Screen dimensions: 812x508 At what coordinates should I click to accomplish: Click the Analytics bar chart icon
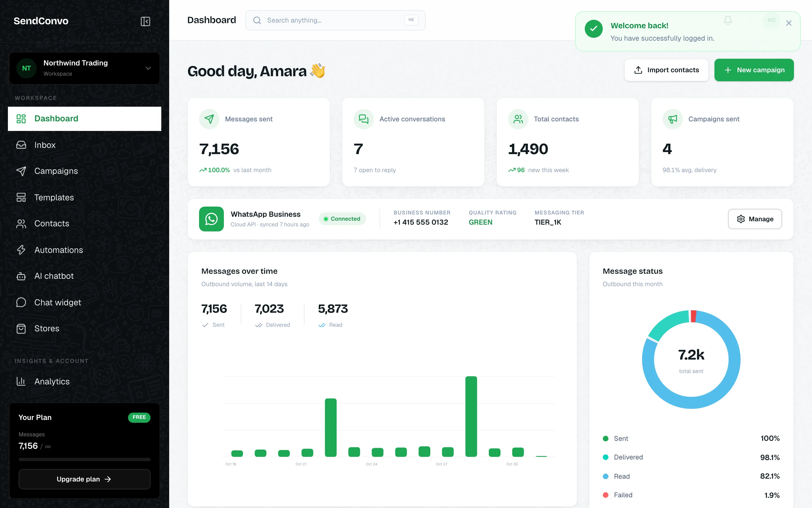[21, 381]
